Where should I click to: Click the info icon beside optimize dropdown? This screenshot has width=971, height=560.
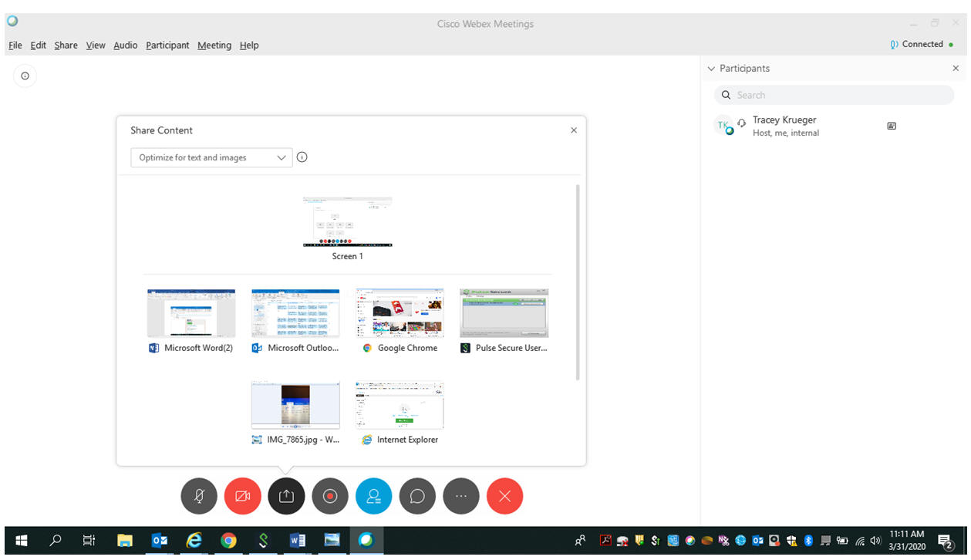pyautogui.click(x=302, y=157)
